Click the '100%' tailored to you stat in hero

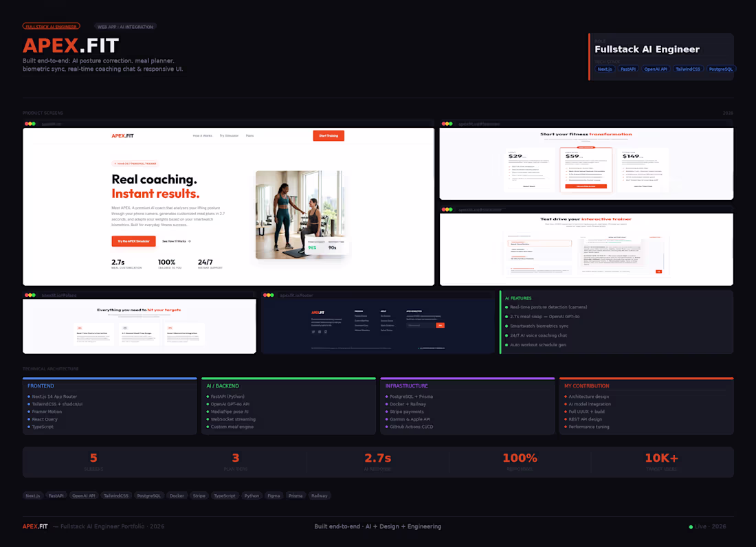pos(170,264)
